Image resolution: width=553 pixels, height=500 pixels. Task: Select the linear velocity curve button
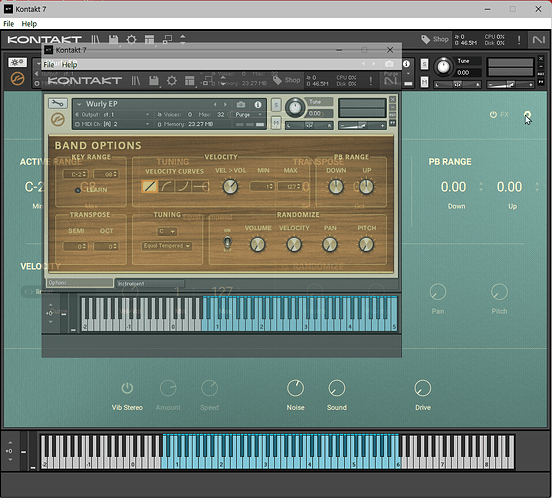150,186
